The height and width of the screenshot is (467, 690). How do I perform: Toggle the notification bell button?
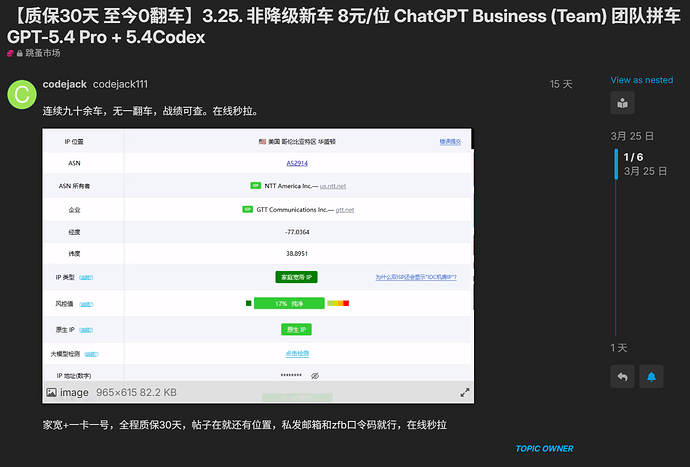pos(651,377)
